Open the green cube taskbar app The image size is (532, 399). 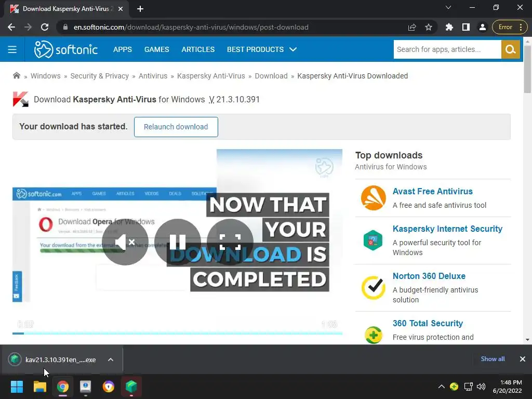tap(131, 387)
